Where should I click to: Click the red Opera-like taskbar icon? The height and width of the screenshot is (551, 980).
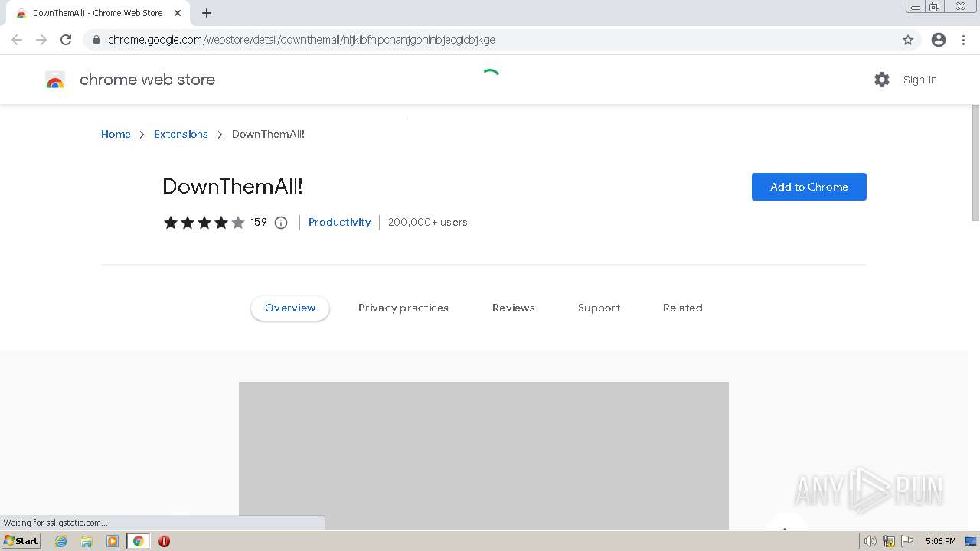[164, 541]
